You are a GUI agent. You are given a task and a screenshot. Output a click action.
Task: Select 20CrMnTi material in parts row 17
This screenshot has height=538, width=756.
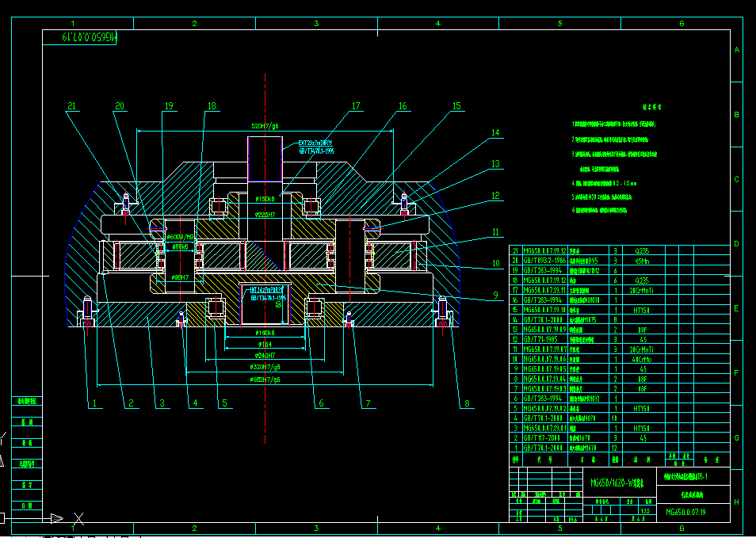[x=643, y=290]
